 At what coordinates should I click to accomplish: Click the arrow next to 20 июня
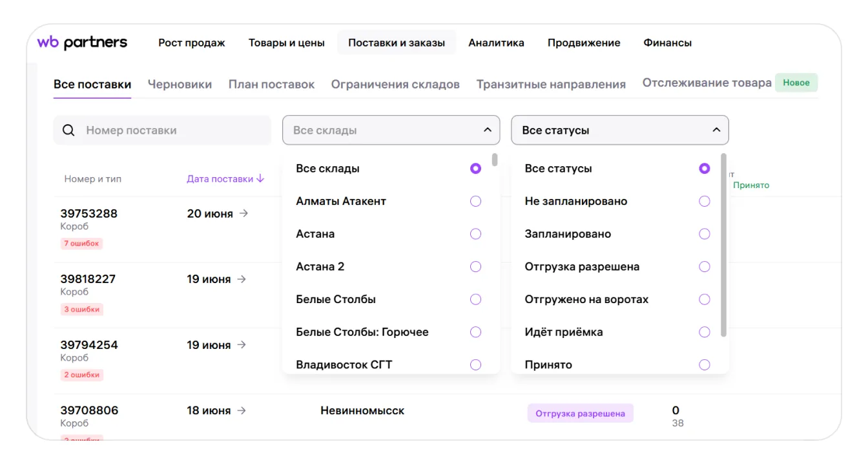pos(243,213)
